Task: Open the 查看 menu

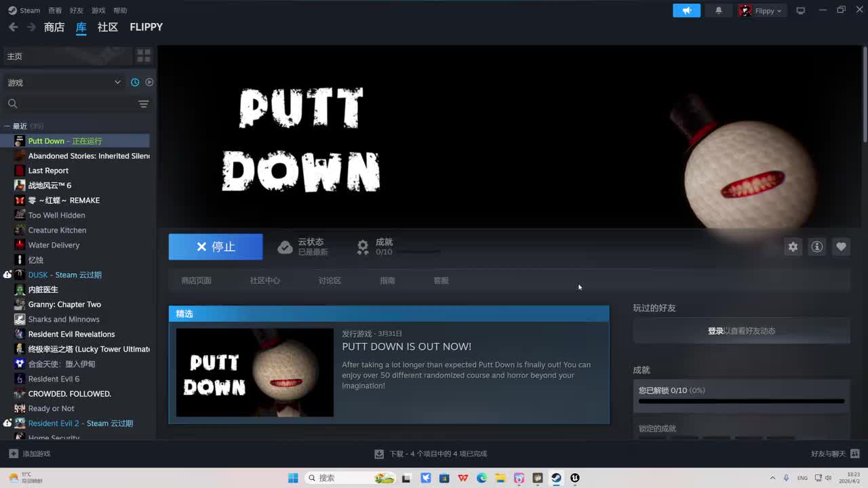Action: pyautogui.click(x=55, y=10)
